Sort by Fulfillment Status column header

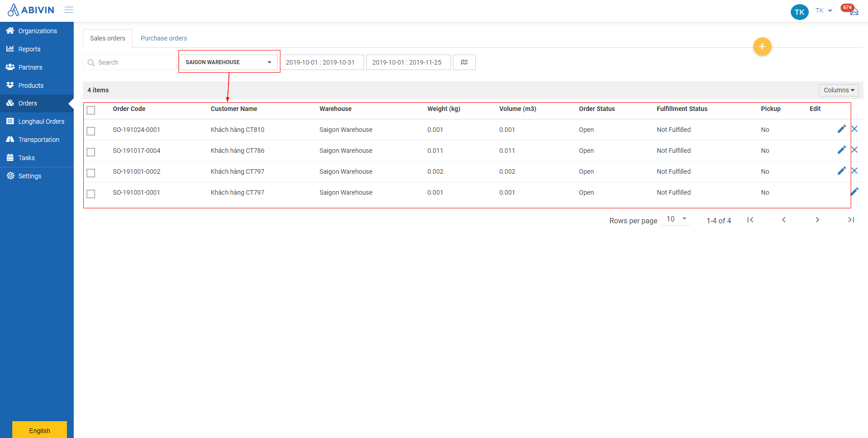[682, 109]
